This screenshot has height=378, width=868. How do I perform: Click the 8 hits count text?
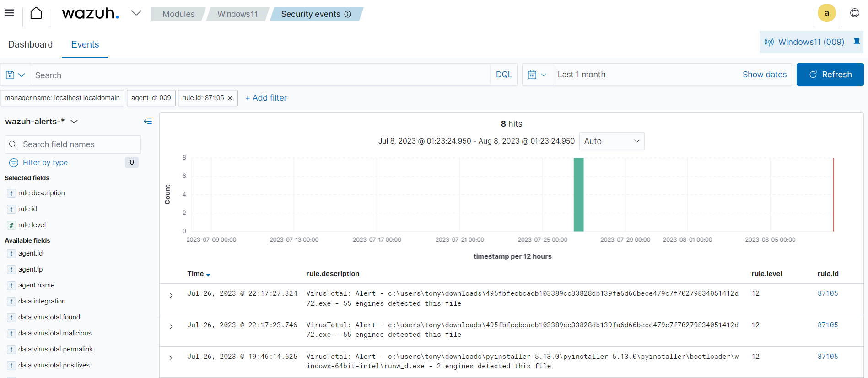(x=511, y=124)
